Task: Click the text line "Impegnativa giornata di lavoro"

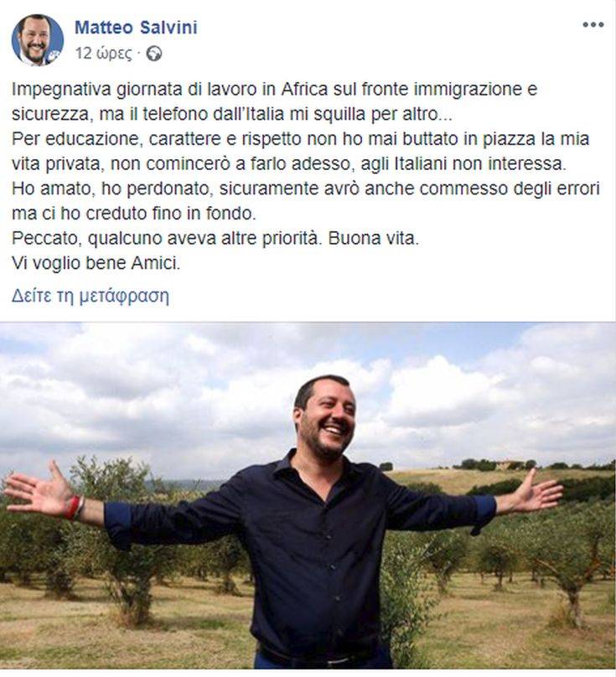Action: click(274, 90)
